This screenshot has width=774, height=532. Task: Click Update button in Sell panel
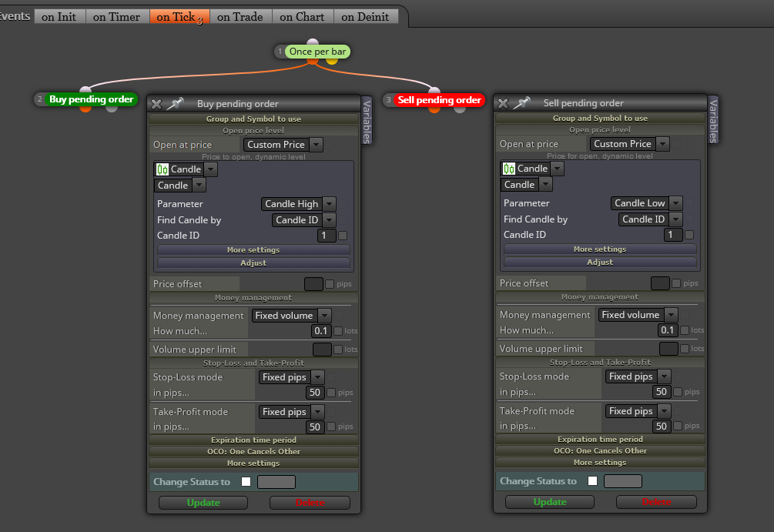click(550, 502)
